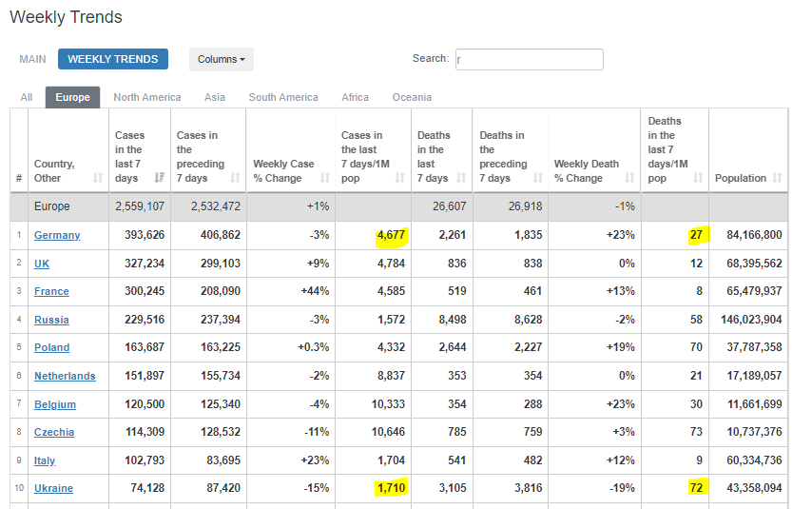This screenshot has height=509, width=812.
Task: Select the Oceania continent tab
Action: [x=412, y=97]
